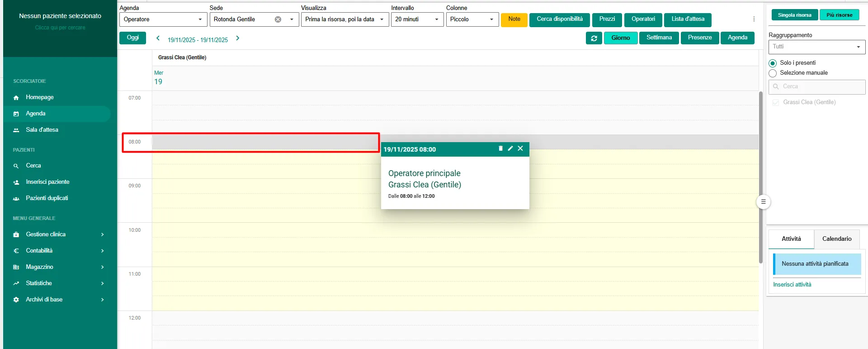Delete the shift using the trash icon
This screenshot has height=349, width=868.
500,148
